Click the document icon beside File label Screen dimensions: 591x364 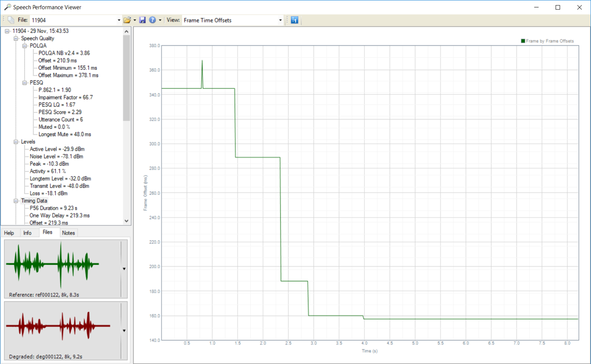coord(11,20)
